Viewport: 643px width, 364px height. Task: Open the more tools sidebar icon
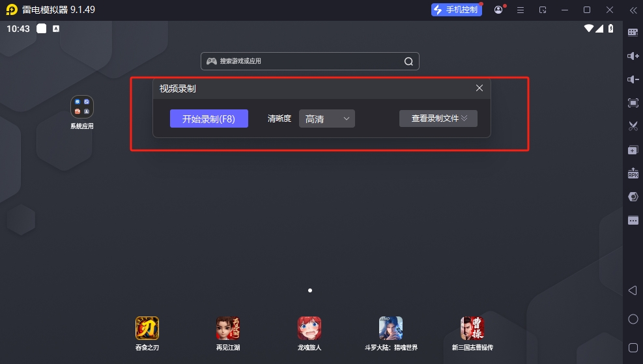coord(633,221)
